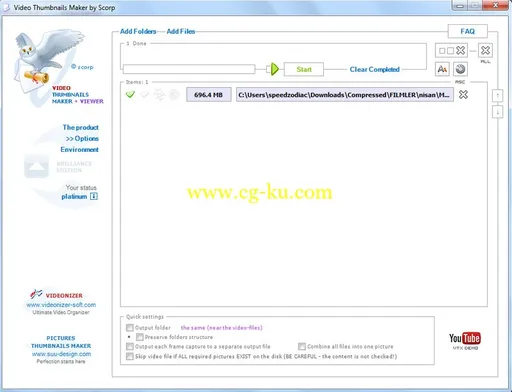Visit www.videonizer-soft.com link
This screenshot has width=512, height=392.
pyautogui.click(x=61, y=305)
